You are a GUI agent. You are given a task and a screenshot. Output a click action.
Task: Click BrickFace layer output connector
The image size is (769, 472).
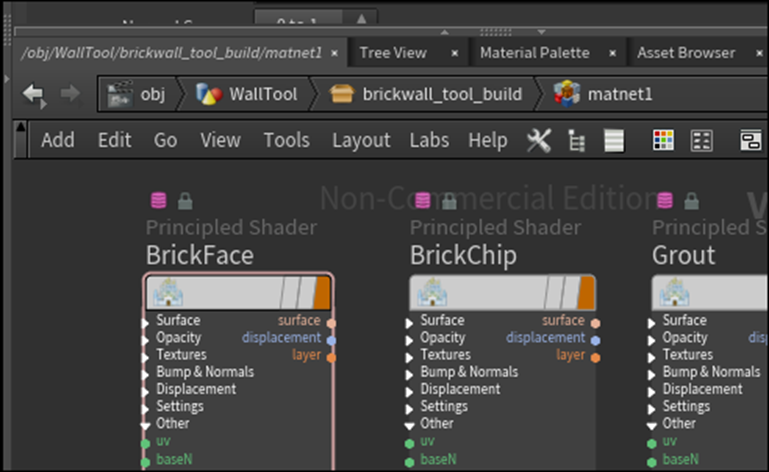tap(332, 357)
